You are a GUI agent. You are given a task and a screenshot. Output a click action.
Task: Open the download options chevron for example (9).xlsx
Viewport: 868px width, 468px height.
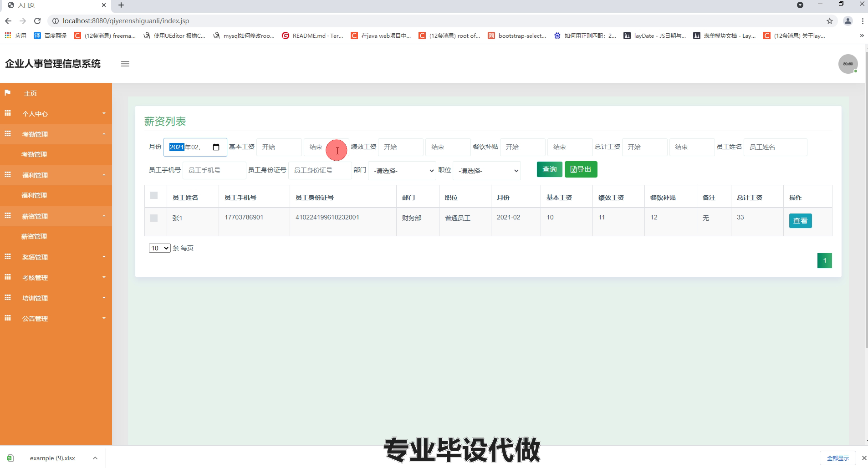(95, 458)
